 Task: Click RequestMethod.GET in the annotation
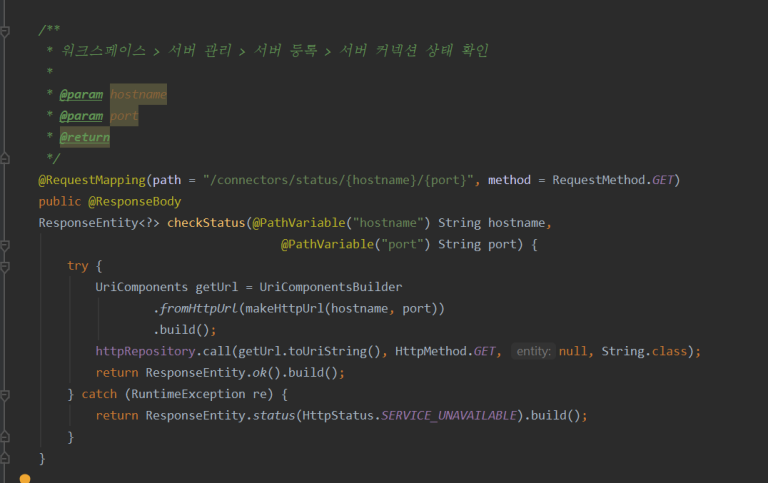point(613,180)
